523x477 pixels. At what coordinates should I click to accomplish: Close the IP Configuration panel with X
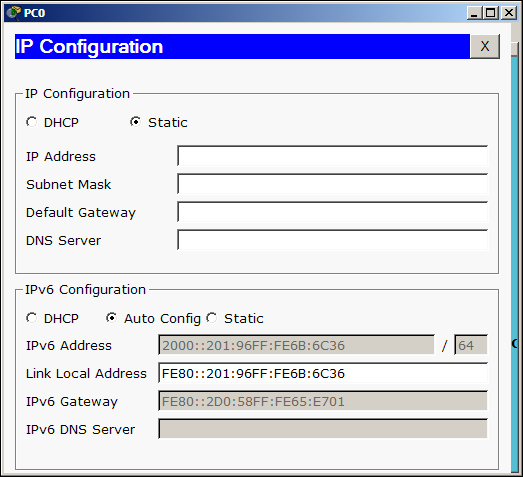485,46
